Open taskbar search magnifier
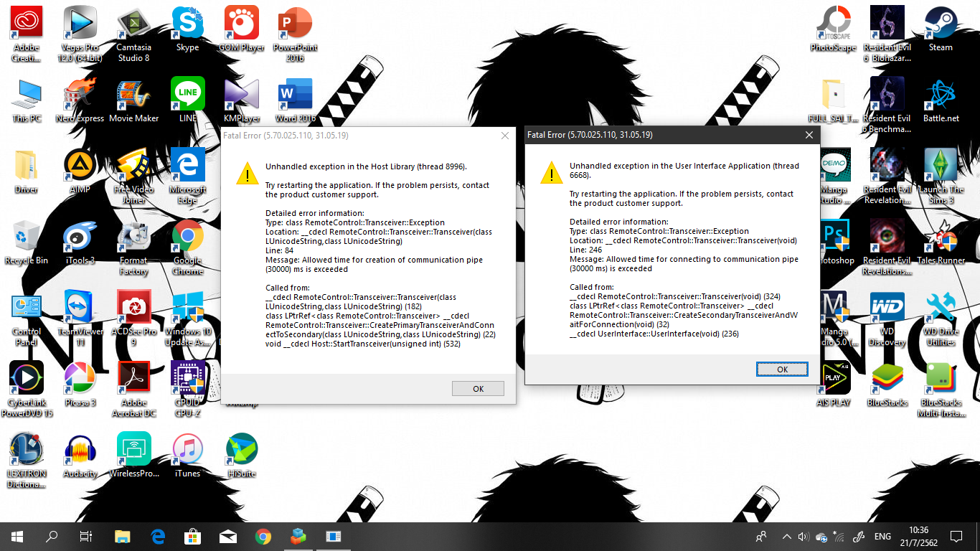This screenshot has width=980, height=551. point(52,536)
